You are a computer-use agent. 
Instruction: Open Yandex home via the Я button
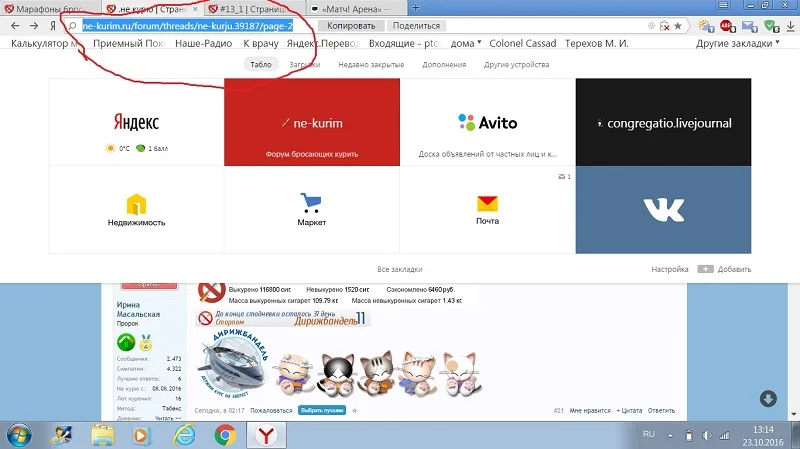(53, 26)
